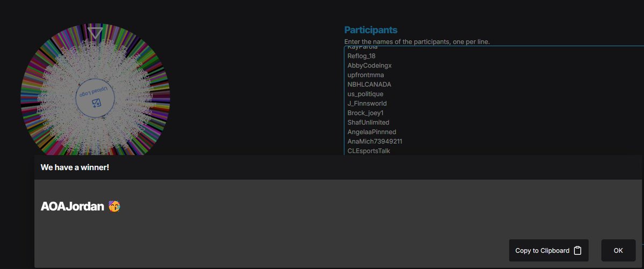Click the OK button in winner dialog
The width and height of the screenshot is (644, 269).
618,251
